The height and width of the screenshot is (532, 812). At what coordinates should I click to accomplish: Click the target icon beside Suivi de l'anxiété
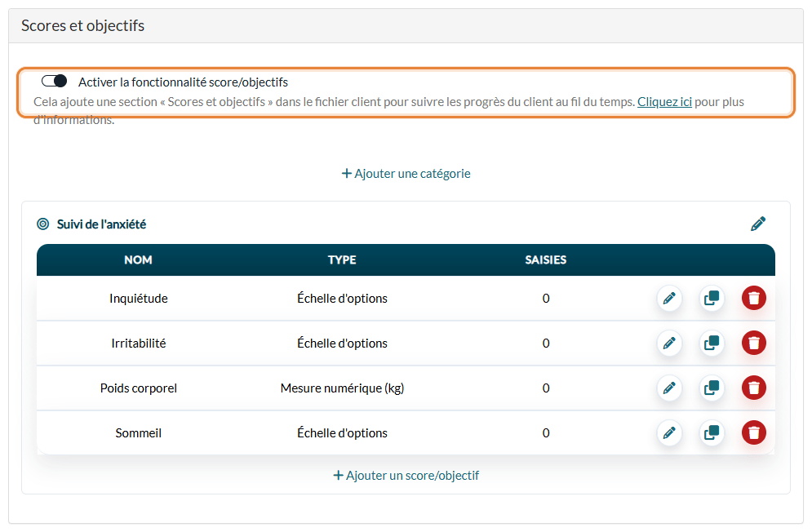click(x=43, y=224)
